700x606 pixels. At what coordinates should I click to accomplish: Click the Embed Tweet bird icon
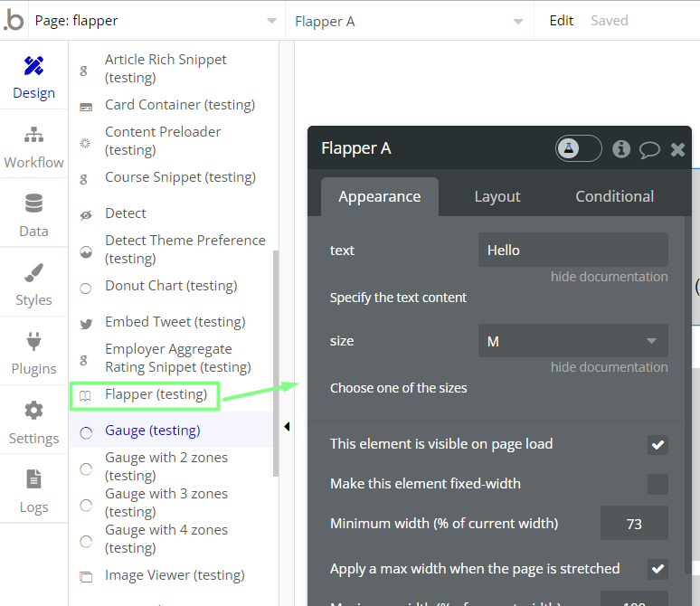(x=86, y=324)
